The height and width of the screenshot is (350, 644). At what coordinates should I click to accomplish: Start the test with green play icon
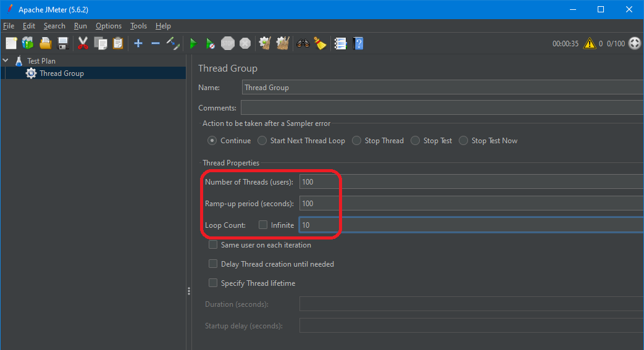[x=193, y=43]
